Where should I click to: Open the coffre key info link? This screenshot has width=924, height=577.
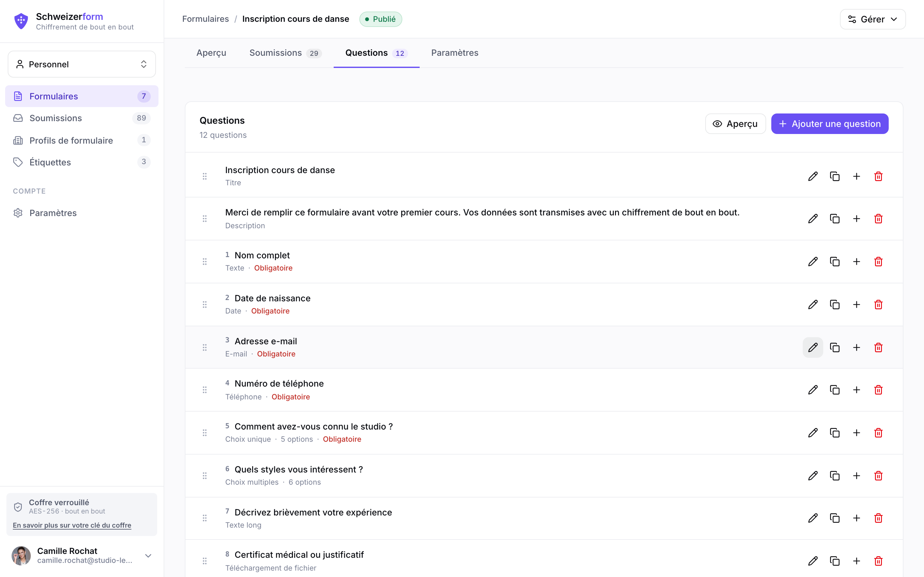(72, 525)
